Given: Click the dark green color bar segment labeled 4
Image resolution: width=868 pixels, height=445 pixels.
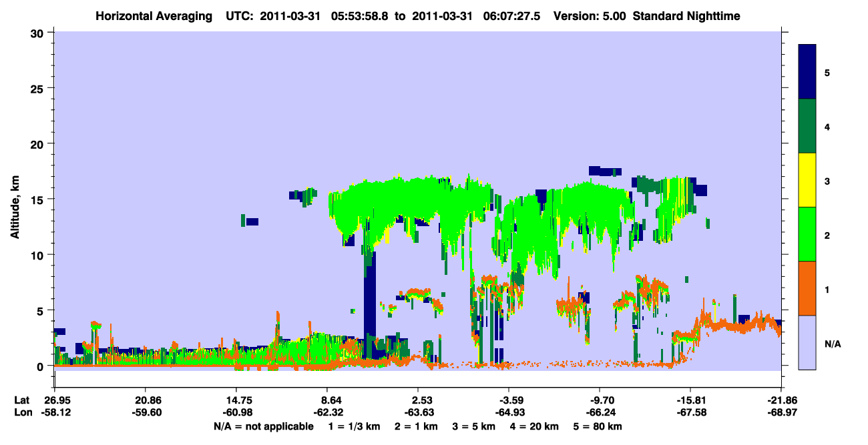Looking at the screenshot, I should pos(808,126).
